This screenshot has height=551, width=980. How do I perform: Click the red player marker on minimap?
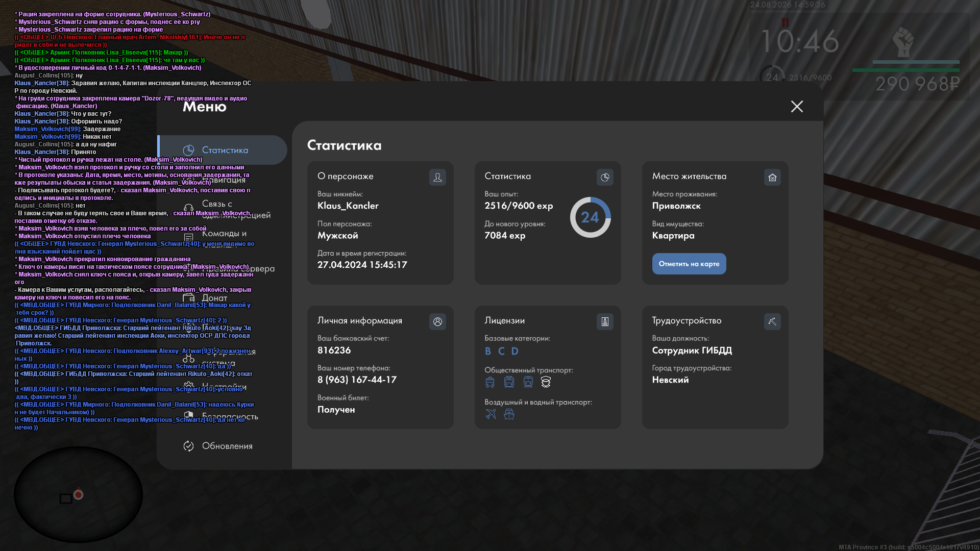click(78, 494)
